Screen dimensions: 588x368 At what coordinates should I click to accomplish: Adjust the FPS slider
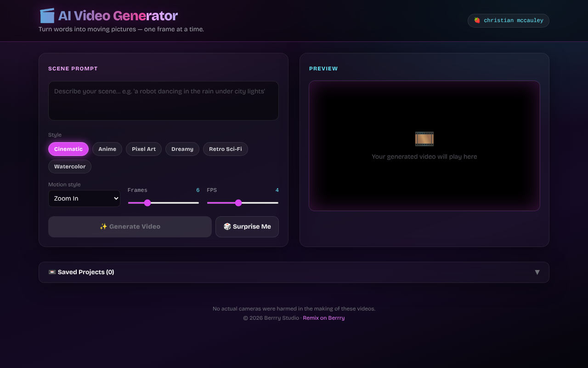[x=243, y=203]
